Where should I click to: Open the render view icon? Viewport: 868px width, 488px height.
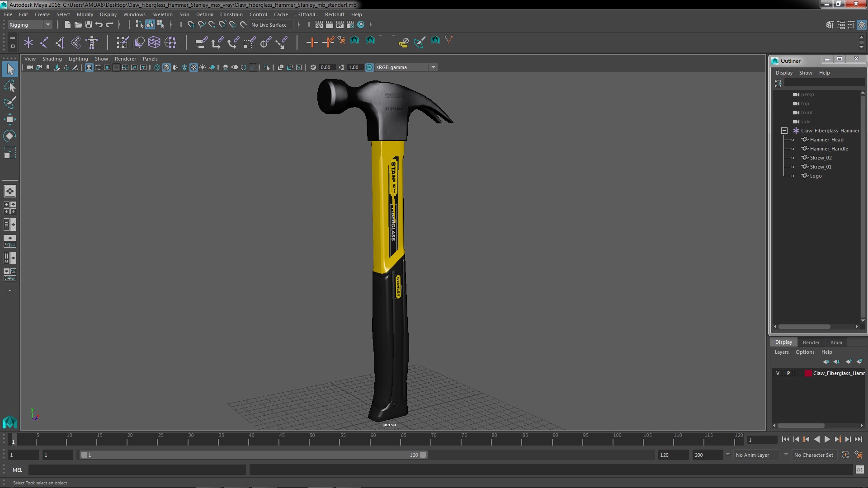(x=319, y=24)
